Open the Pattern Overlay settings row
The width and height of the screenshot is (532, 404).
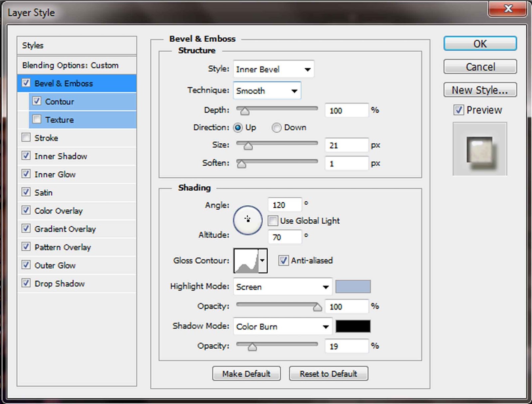(x=77, y=247)
